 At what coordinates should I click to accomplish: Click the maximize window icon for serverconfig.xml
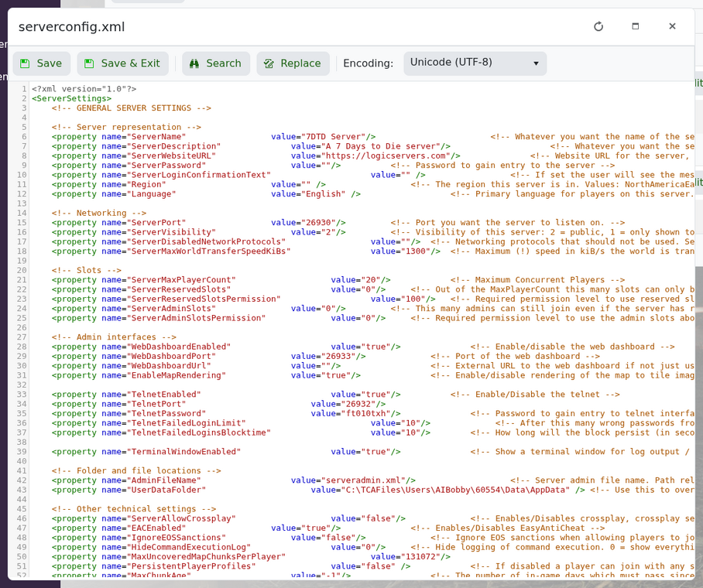click(x=636, y=26)
